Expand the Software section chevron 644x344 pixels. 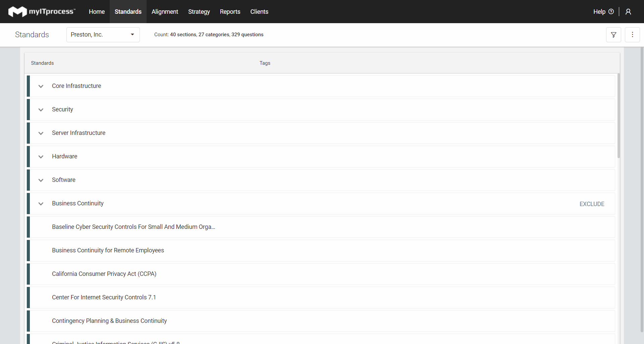point(41,180)
